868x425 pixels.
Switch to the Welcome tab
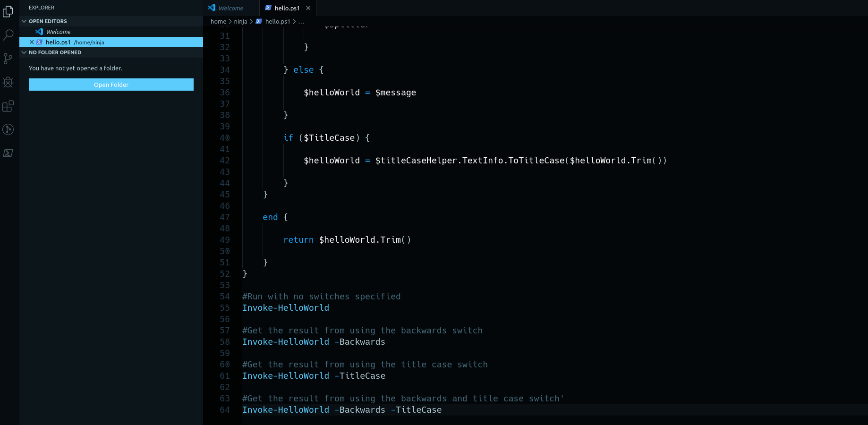[231, 8]
